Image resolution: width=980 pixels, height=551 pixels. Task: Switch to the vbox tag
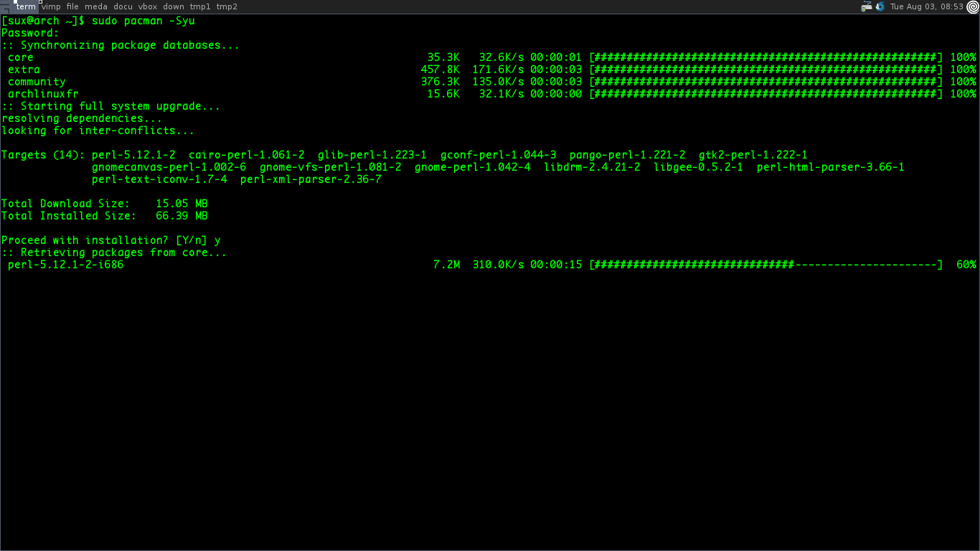tap(147, 6)
